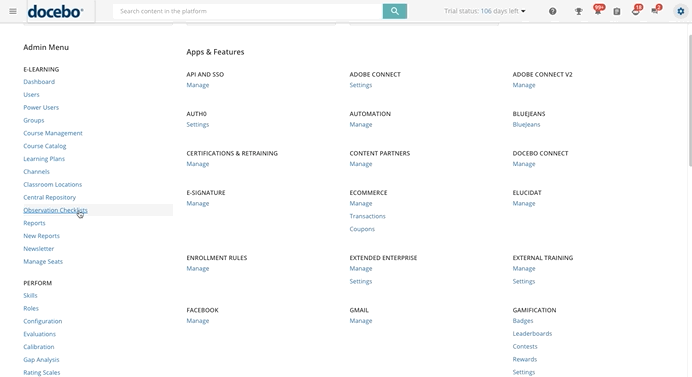
Task: Open the gamification trophy icon
Action: [x=578, y=11]
